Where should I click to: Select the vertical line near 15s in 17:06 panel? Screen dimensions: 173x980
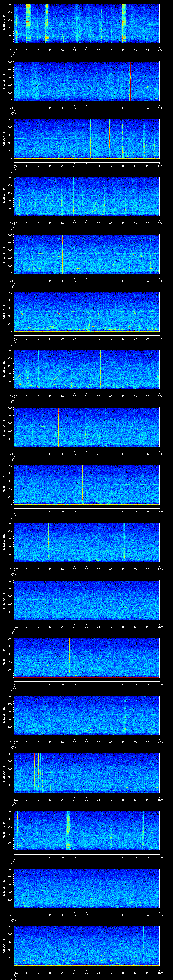(x=50, y=312)
